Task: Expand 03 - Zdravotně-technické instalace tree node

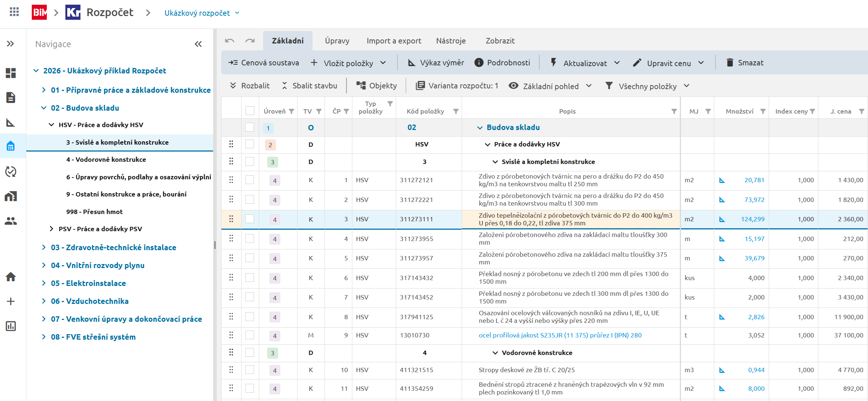Action: pos(44,248)
